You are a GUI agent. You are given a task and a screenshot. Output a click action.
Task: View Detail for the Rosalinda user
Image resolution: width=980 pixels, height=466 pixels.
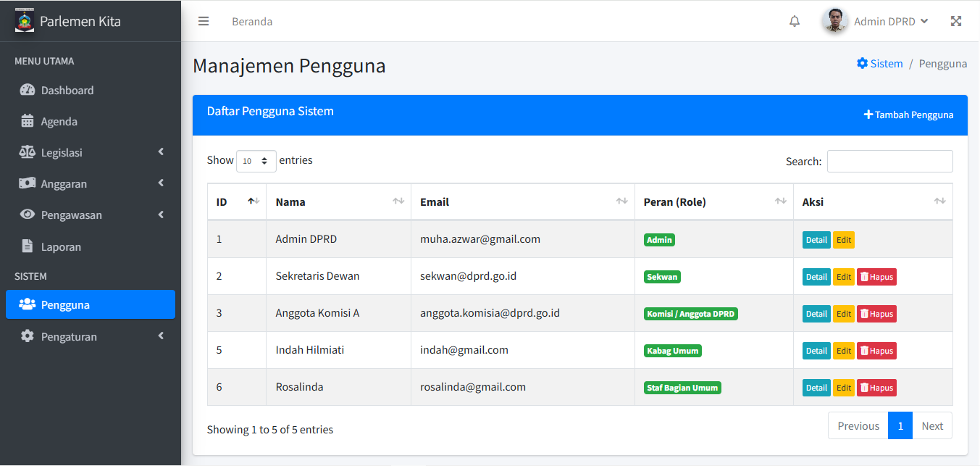(x=816, y=388)
